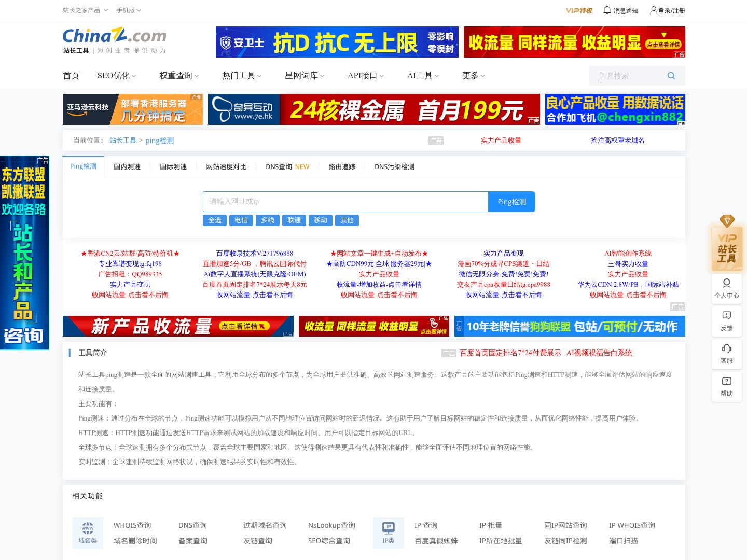
Task: Open the SEO综合查询 link
Action: (x=329, y=541)
